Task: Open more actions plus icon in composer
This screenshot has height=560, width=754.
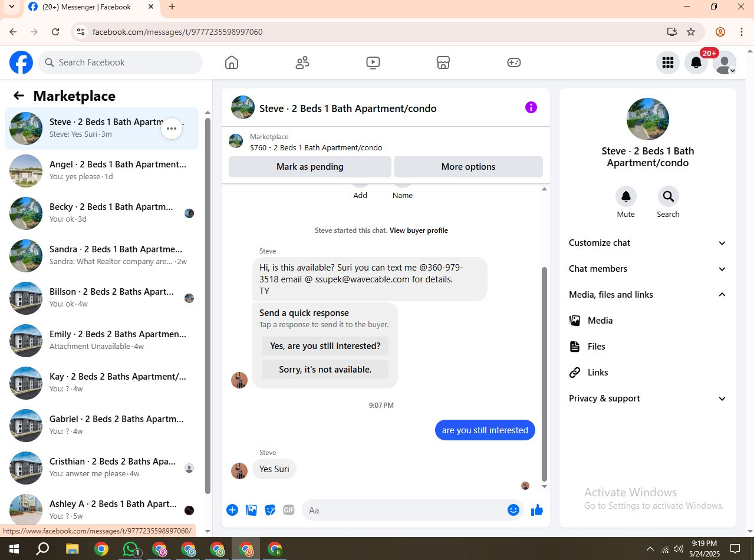Action: pos(232,510)
